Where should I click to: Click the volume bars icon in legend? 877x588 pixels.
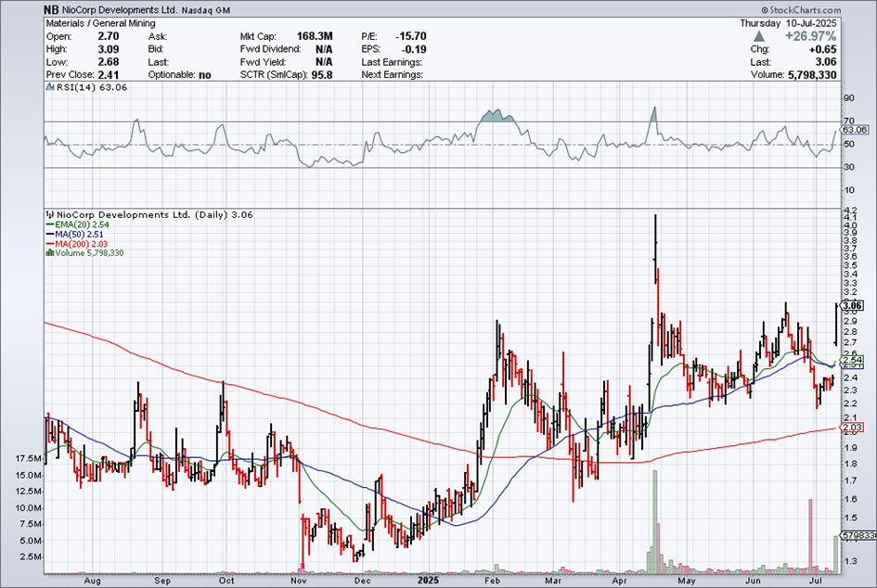[x=50, y=253]
